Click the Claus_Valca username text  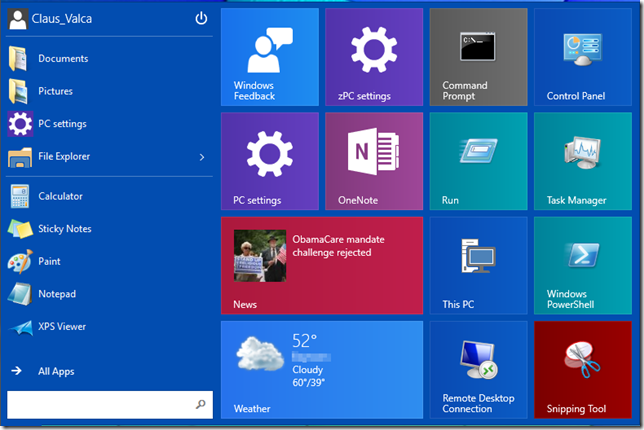pyautogui.click(x=62, y=19)
